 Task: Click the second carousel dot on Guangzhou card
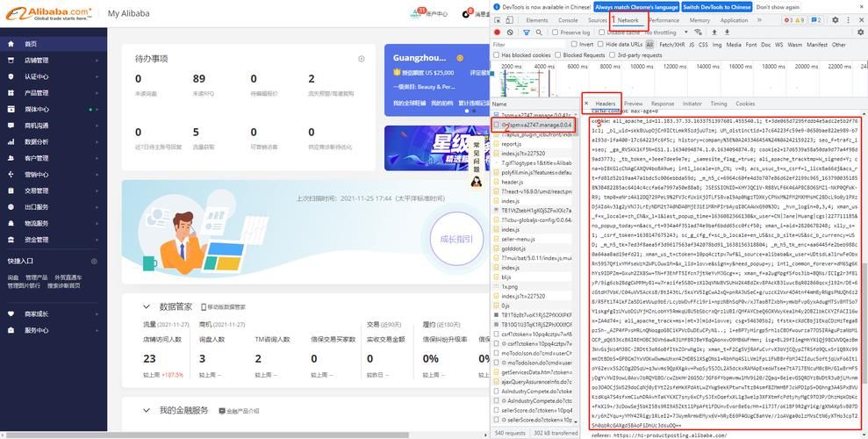tap(474, 111)
